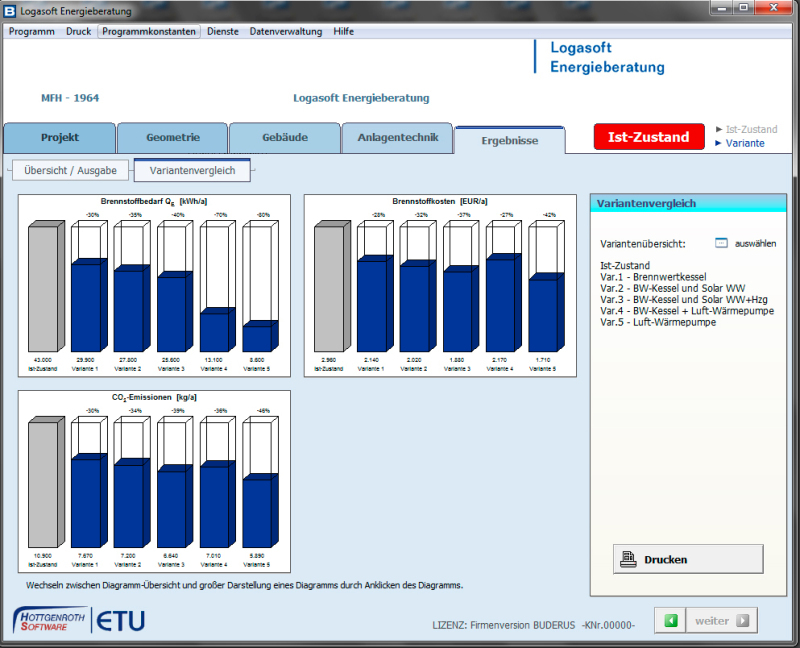Enlarge the Brennstoffbedarf chart
Screen dimensions: 800x648
[154, 286]
